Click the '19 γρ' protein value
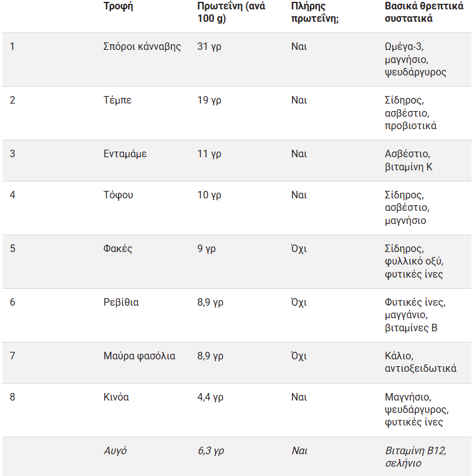This screenshot has width=474, height=476. (209, 100)
